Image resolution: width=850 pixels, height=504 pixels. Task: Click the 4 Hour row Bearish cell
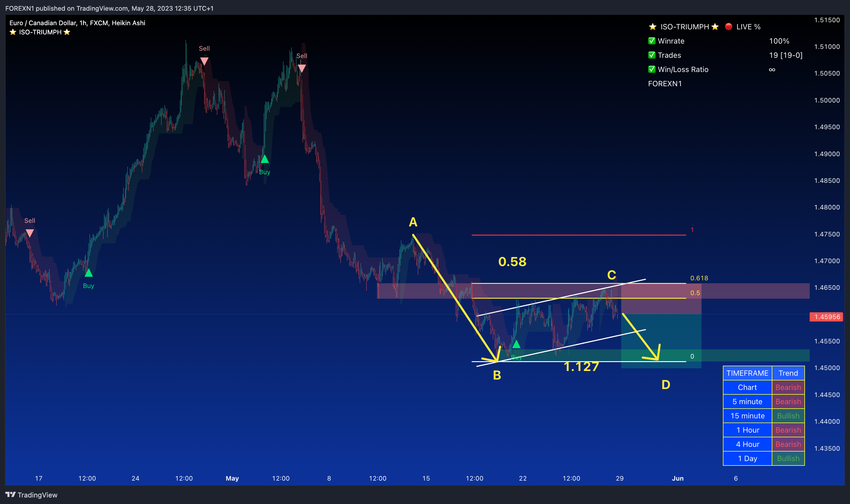point(788,444)
